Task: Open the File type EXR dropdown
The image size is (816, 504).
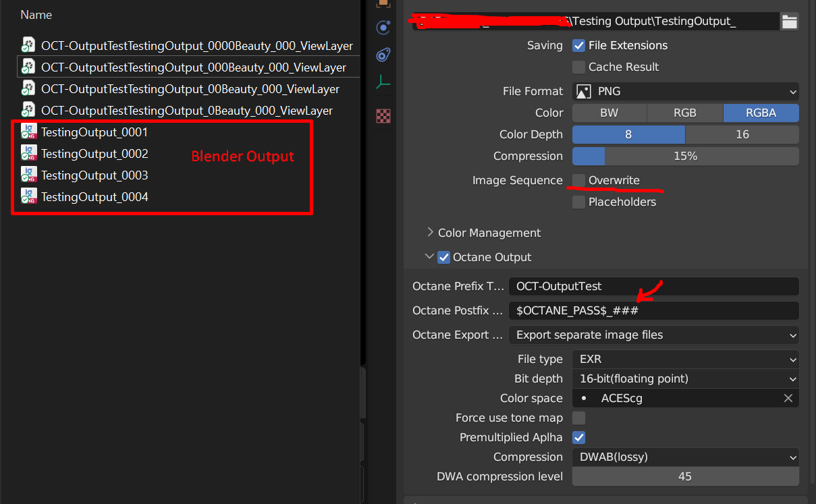Action: tap(686, 360)
